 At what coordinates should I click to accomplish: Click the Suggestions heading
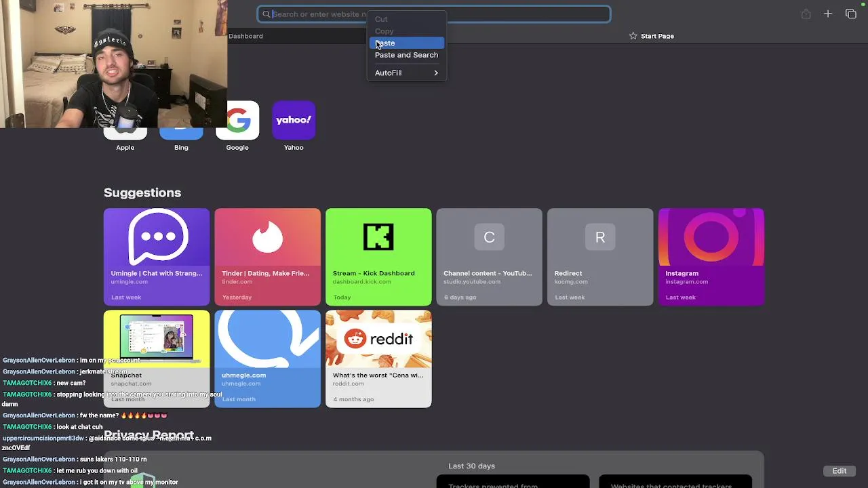tap(142, 192)
